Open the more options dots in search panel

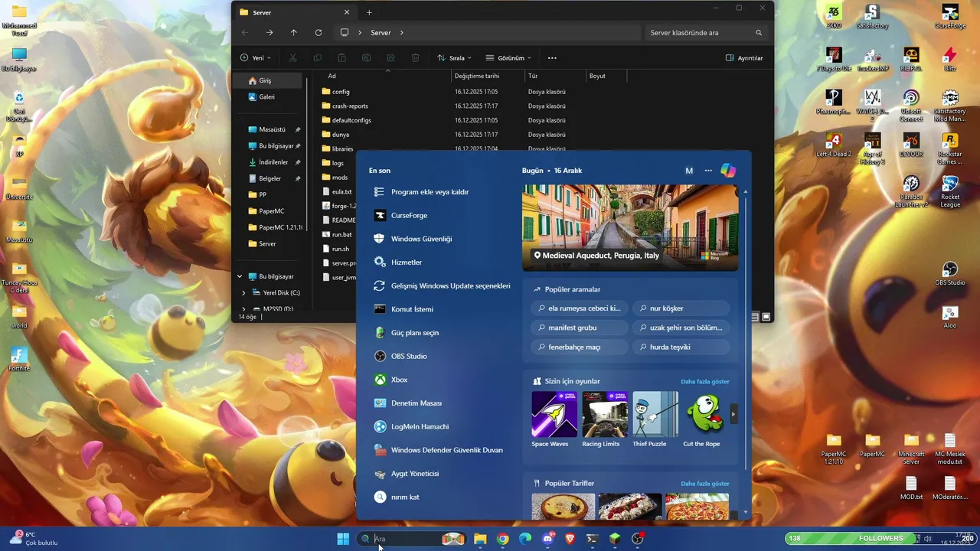708,171
